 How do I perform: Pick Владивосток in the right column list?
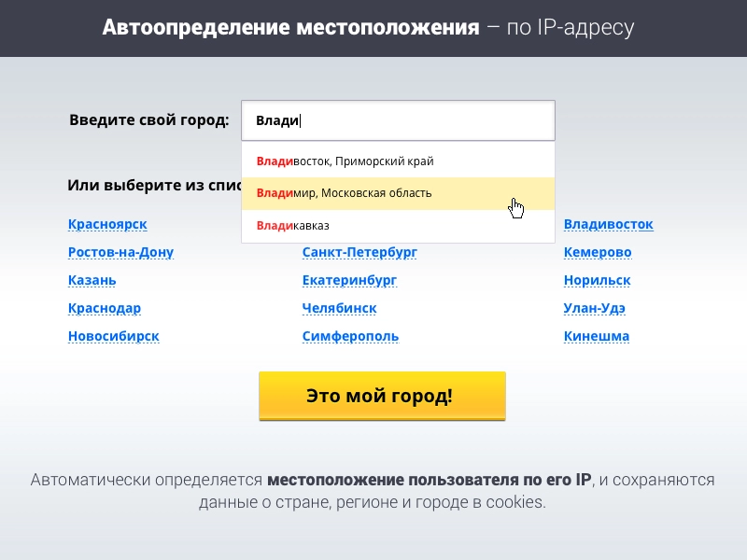[609, 224]
